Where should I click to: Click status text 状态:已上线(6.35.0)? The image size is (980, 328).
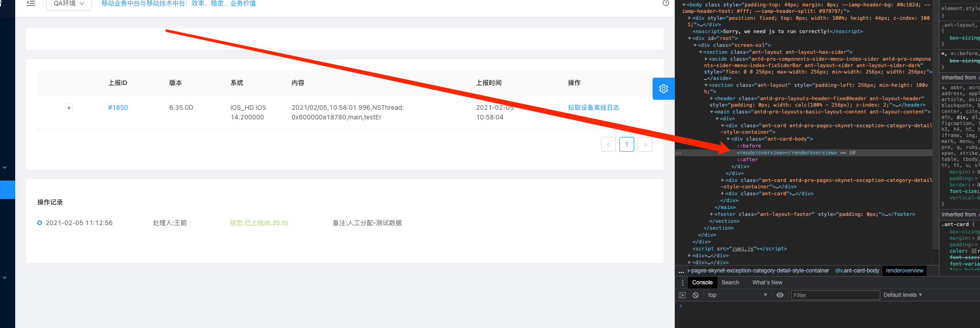pyautogui.click(x=259, y=223)
